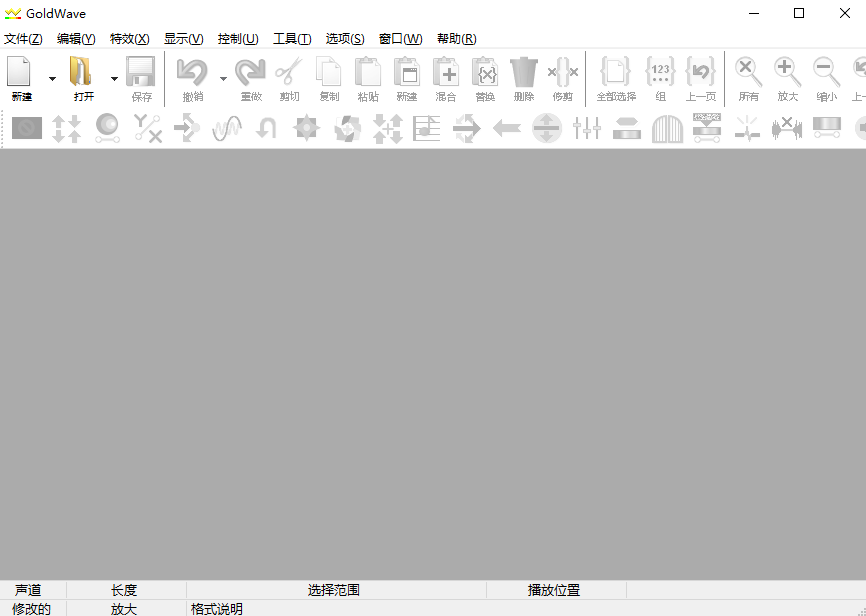The width and height of the screenshot is (866, 616).
Task: Click the Y-X dynamics line icon
Action: 147,128
